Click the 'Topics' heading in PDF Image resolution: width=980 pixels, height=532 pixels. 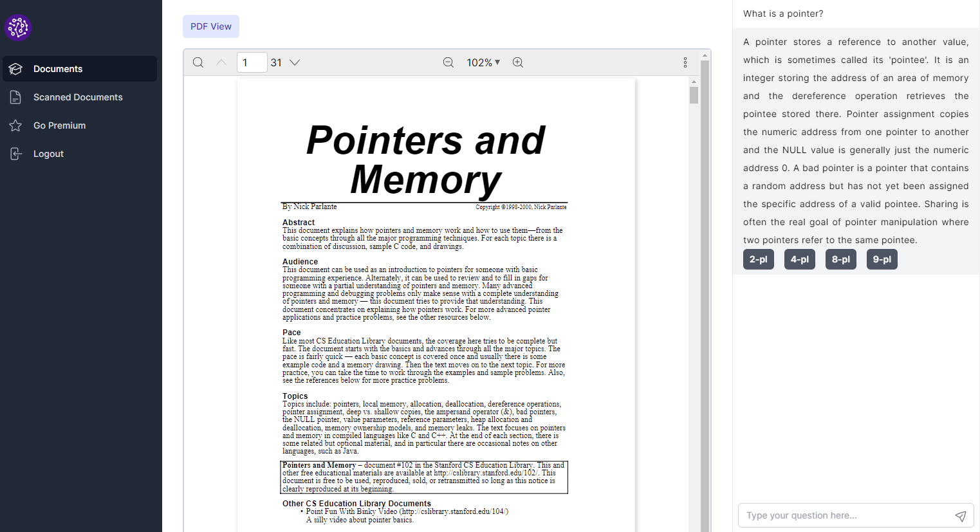(x=295, y=396)
